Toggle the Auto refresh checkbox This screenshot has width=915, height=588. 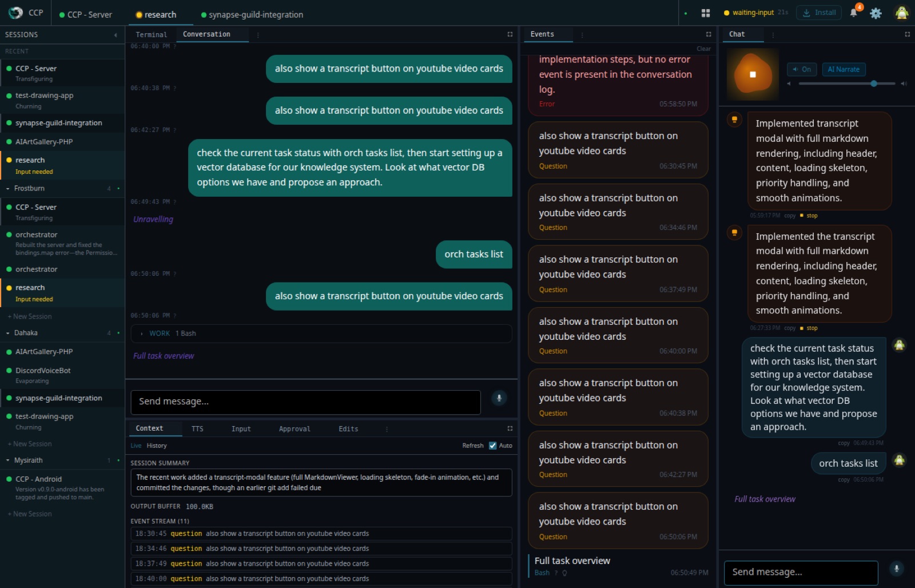click(x=492, y=446)
